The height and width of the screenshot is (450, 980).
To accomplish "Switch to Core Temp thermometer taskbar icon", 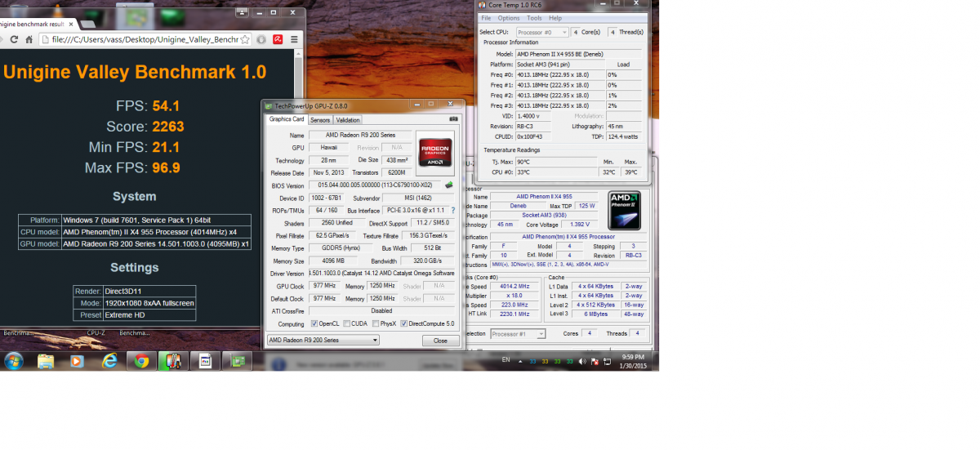I will click(x=173, y=361).
